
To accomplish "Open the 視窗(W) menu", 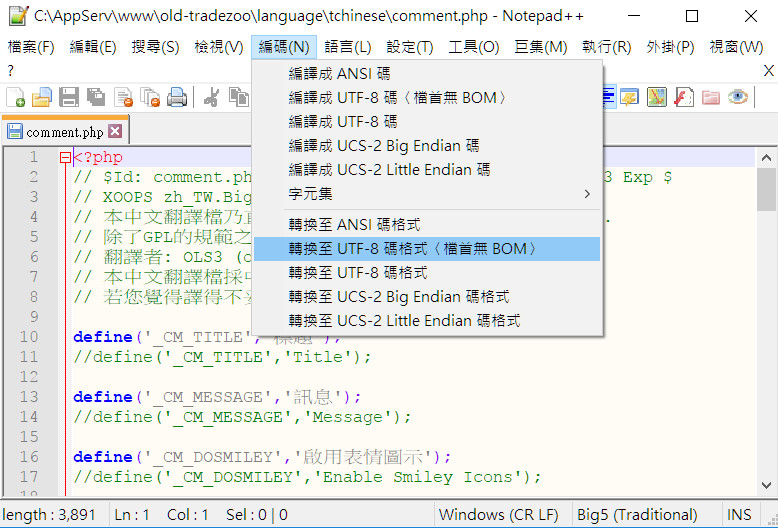I will pos(736,47).
